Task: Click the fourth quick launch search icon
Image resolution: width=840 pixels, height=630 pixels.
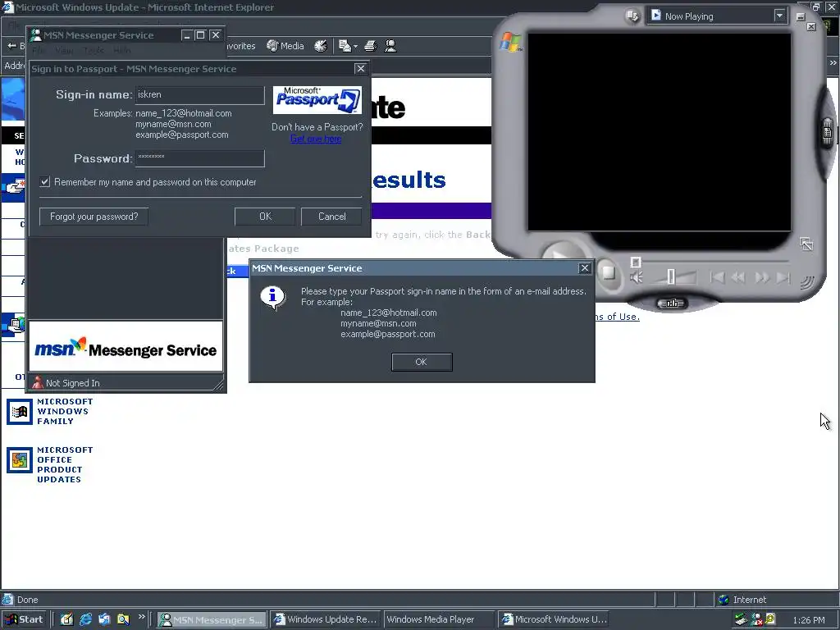Action: (123, 619)
